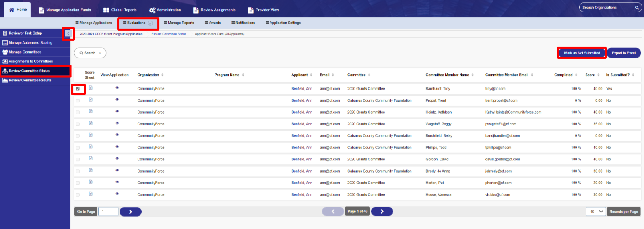Open the Manage Reports menu
This screenshot has height=229, width=644.
(x=179, y=23)
